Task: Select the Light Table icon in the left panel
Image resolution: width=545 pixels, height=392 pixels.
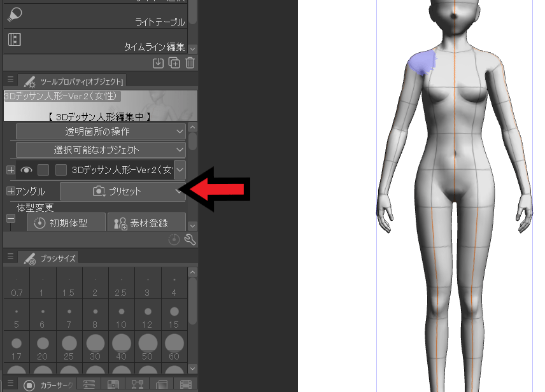Action: pos(14,14)
